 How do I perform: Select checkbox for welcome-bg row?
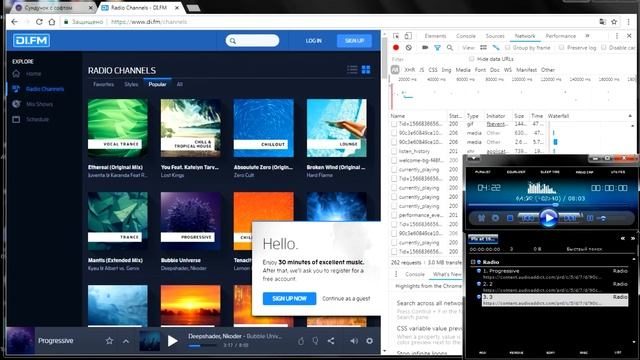(x=394, y=160)
